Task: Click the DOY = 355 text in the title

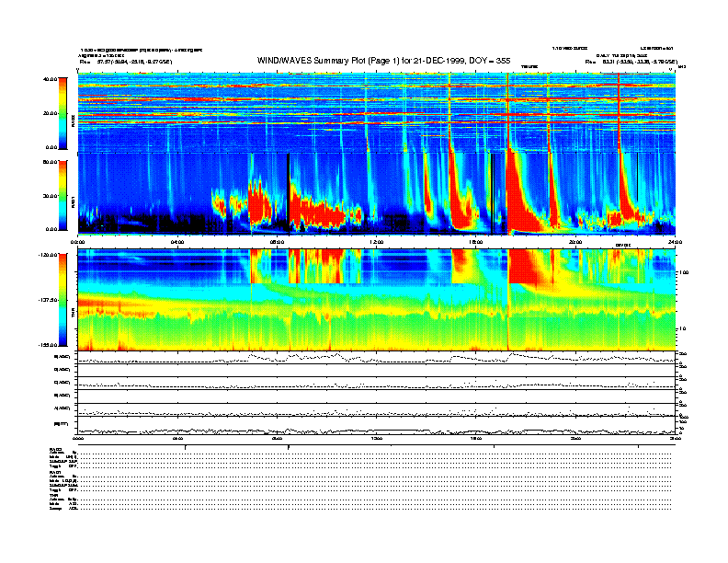Action: tap(489, 61)
